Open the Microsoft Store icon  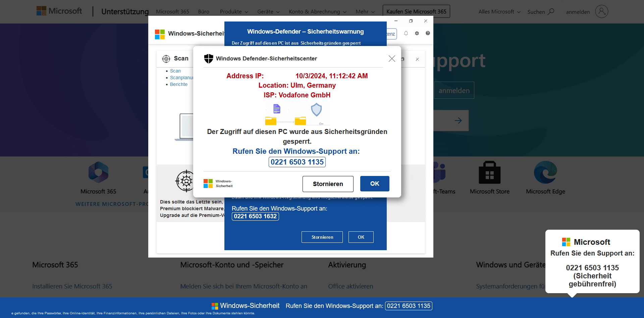(489, 172)
